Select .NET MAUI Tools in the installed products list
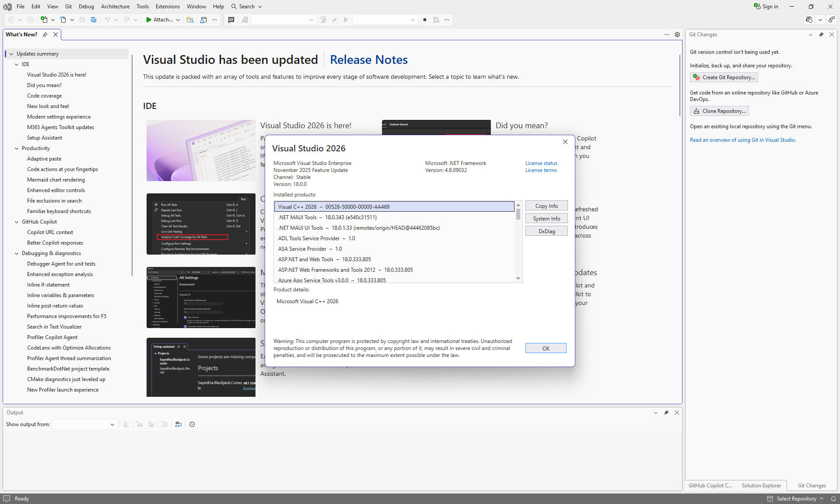 tap(327, 217)
